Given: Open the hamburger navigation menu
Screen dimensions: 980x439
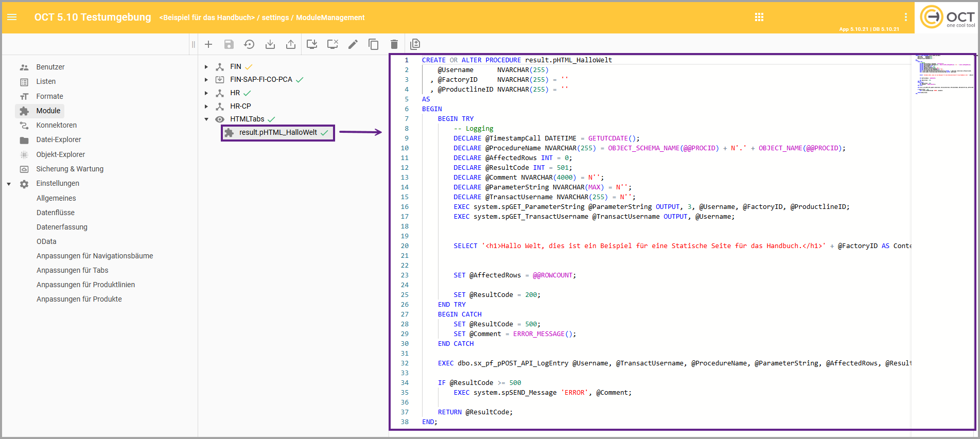Looking at the screenshot, I should (x=12, y=17).
